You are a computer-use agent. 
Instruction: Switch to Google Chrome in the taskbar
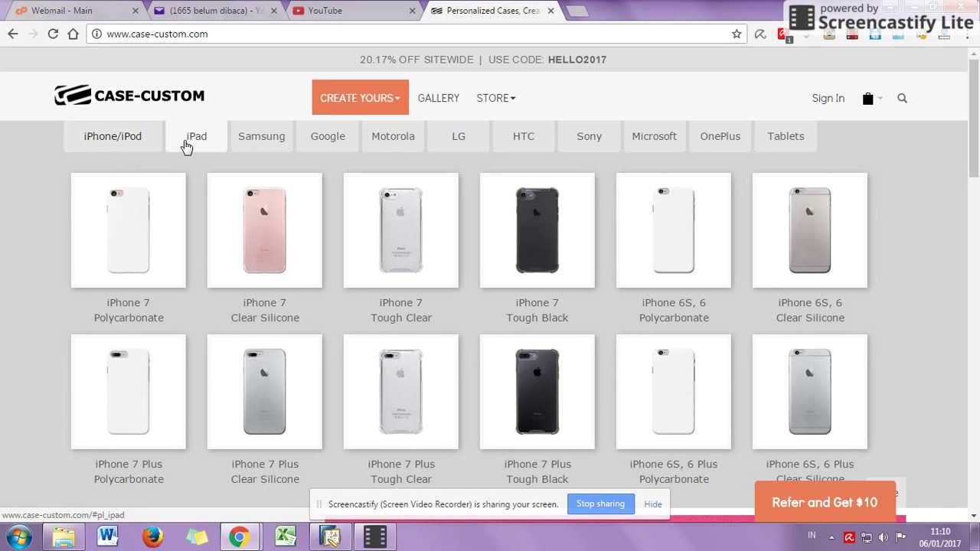point(239,536)
